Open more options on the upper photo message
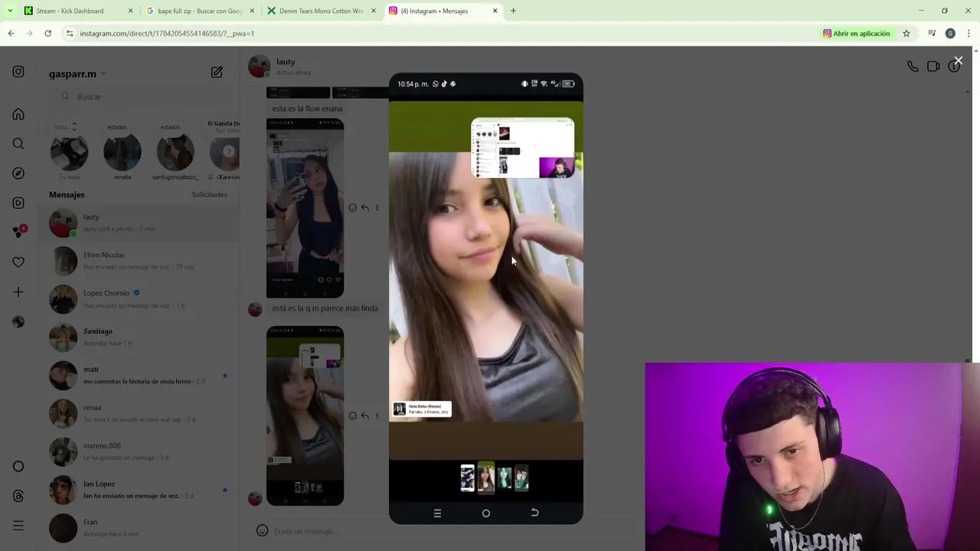980x551 pixels. pyautogui.click(x=377, y=207)
